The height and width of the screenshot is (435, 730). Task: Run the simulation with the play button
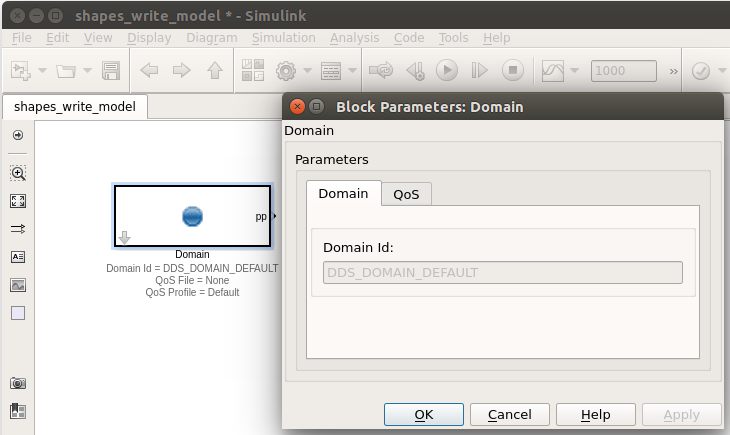click(447, 70)
